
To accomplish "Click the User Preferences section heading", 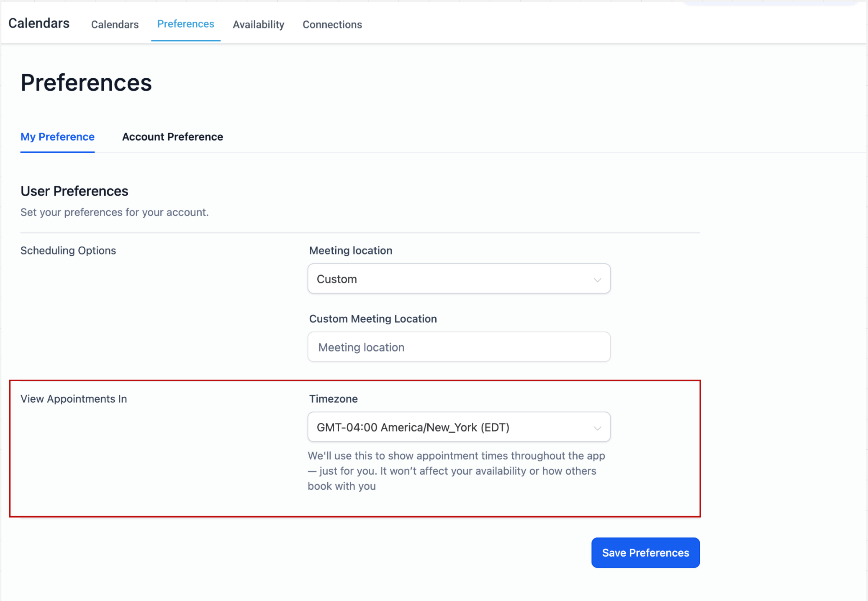I will pyautogui.click(x=74, y=191).
